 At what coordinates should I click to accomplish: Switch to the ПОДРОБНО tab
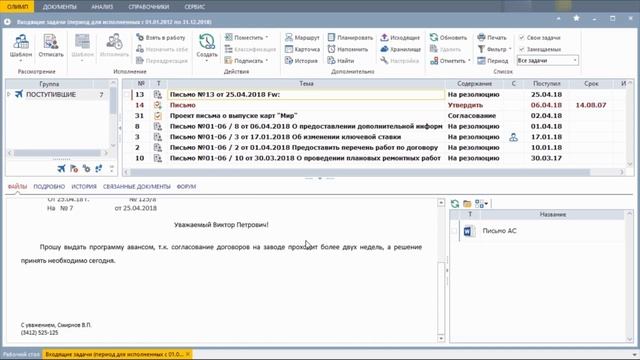(x=49, y=187)
